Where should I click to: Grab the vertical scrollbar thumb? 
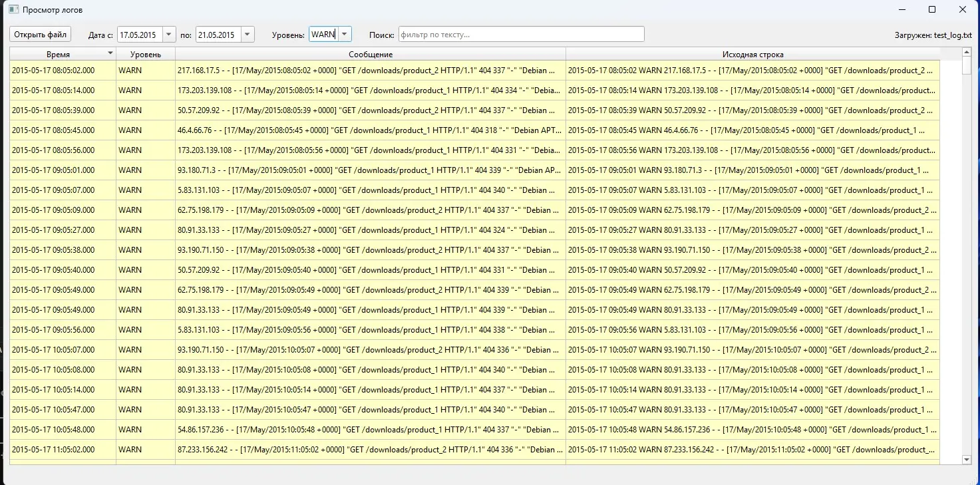pyautogui.click(x=967, y=66)
